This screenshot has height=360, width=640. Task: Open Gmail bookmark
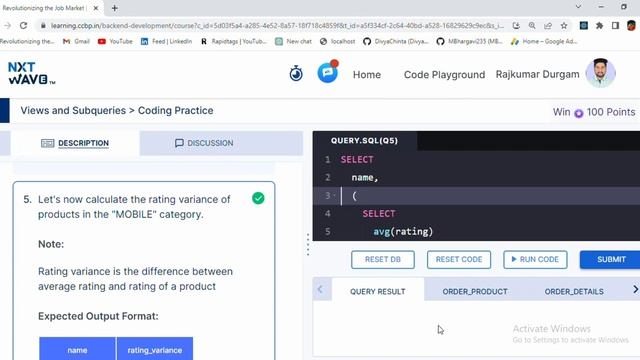click(x=76, y=41)
